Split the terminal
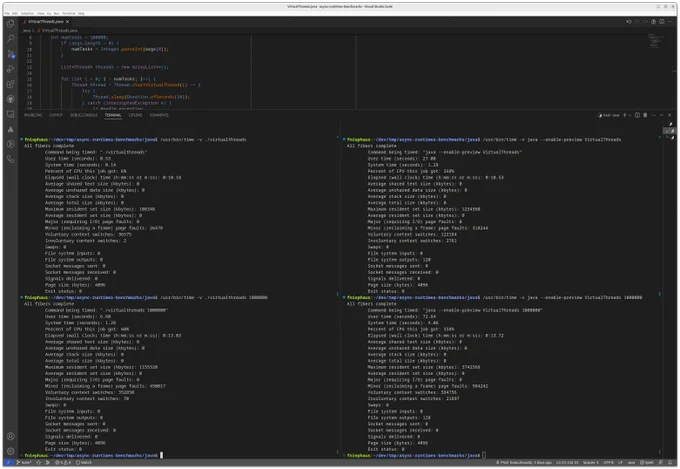680x469 pixels. coord(637,115)
